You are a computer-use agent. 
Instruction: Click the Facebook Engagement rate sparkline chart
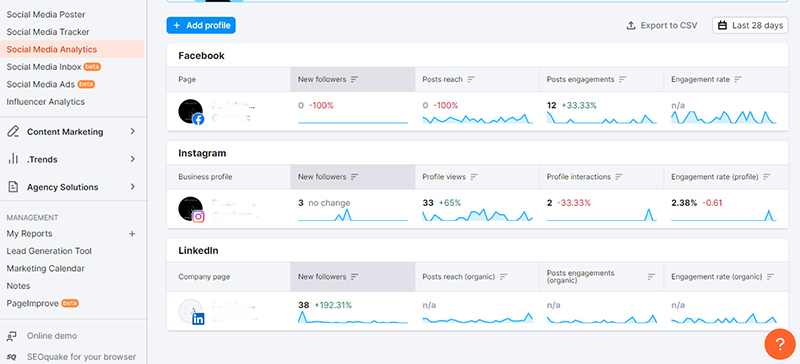(x=724, y=117)
